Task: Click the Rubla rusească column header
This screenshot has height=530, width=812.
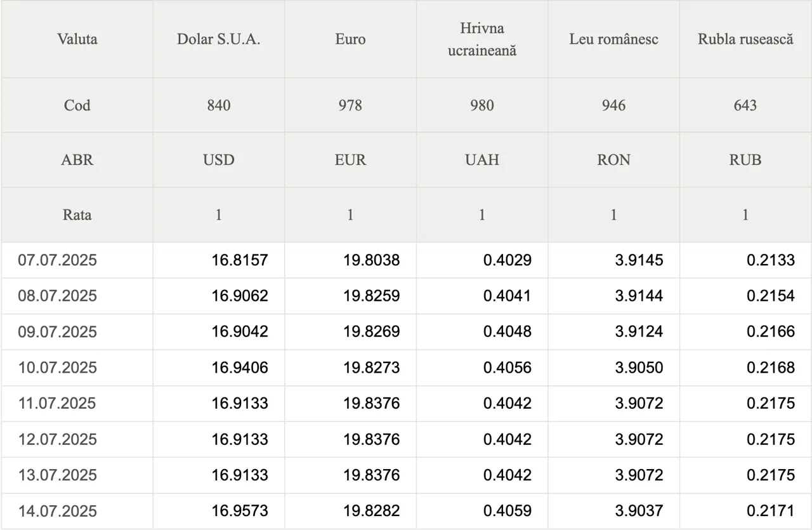Action: click(745, 39)
